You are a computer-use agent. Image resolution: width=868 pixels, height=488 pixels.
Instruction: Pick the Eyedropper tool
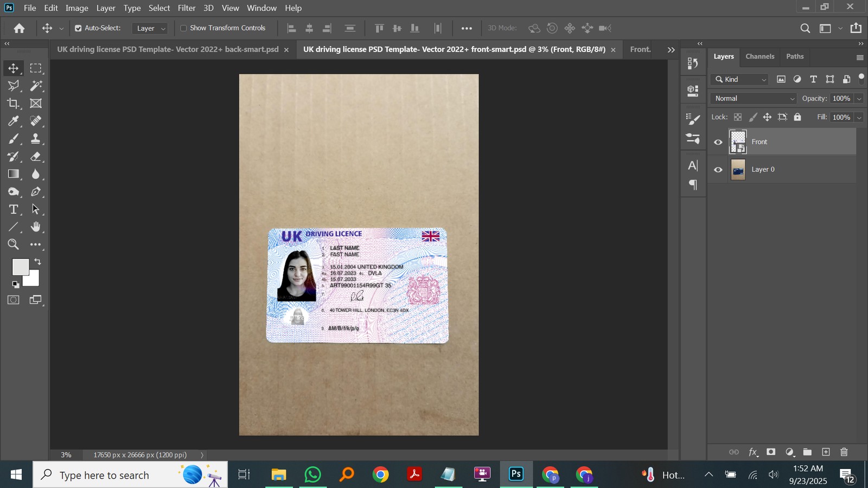[x=13, y=121]
